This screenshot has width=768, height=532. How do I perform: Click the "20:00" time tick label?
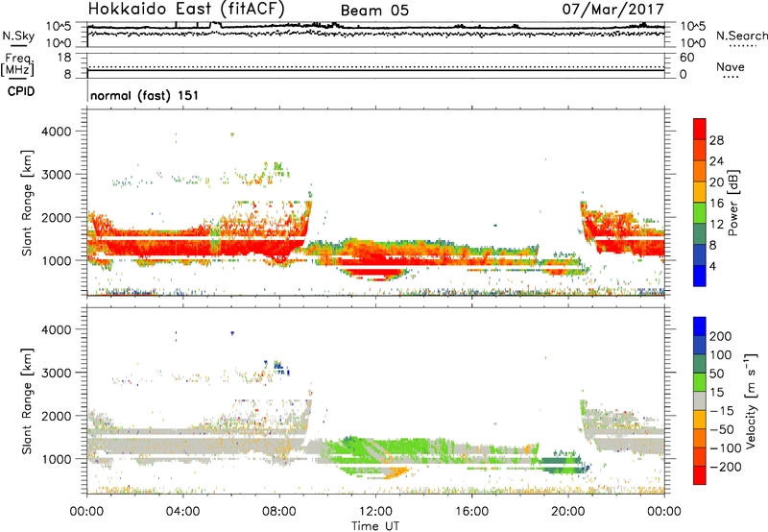[x=567, y=512]
